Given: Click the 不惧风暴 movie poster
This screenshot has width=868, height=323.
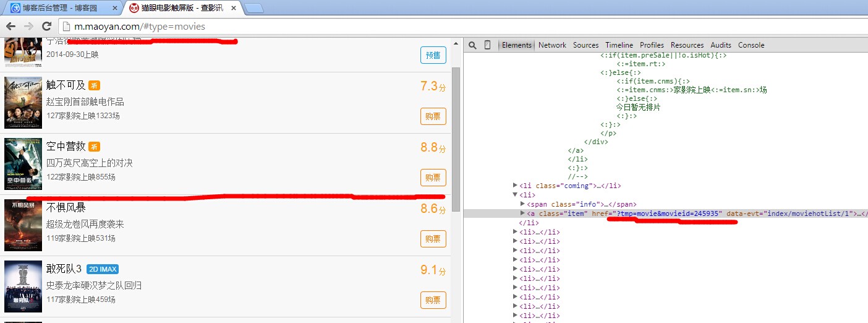Looking at the screenshot, I should 23,225.
